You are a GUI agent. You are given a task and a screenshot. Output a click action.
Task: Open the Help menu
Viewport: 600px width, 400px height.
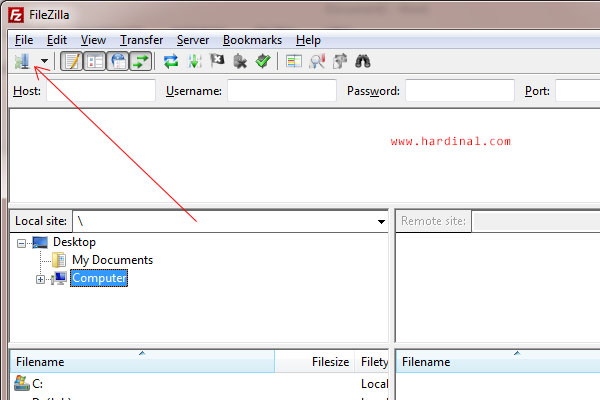(x=308, y=40)
